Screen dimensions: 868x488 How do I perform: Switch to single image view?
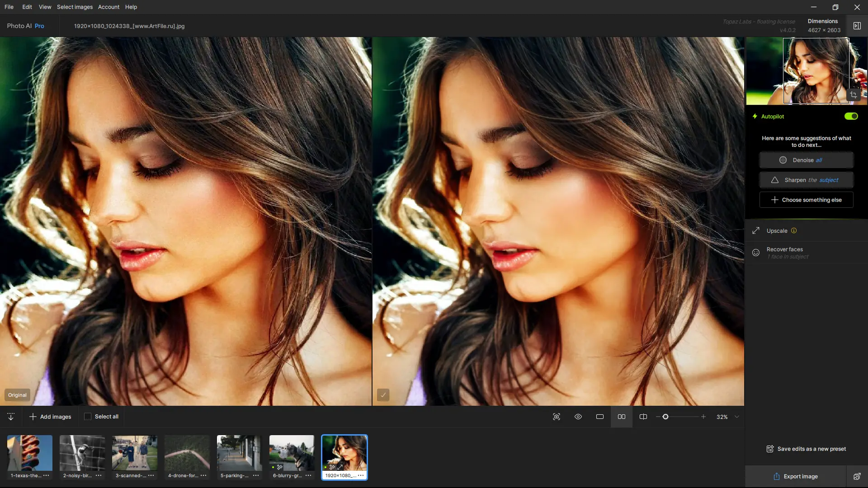600,417
